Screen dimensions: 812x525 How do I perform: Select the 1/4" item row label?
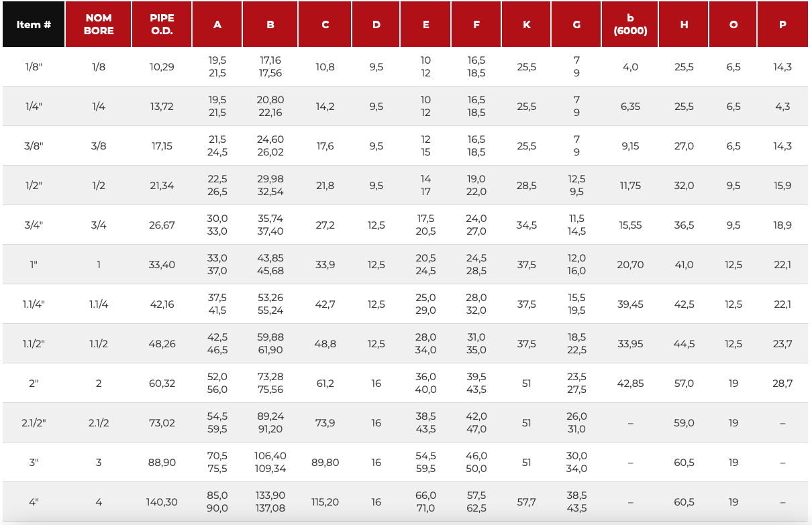click(34, 107)
